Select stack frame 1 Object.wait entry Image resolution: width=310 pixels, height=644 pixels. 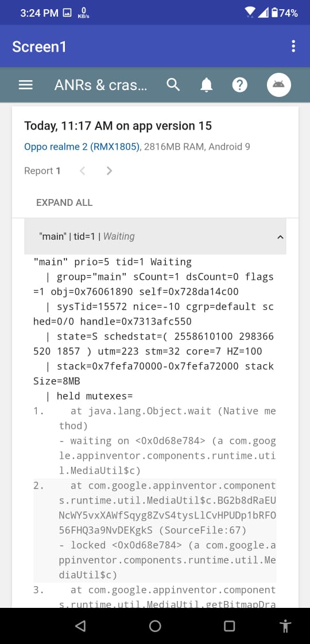(x=154, y=440)
